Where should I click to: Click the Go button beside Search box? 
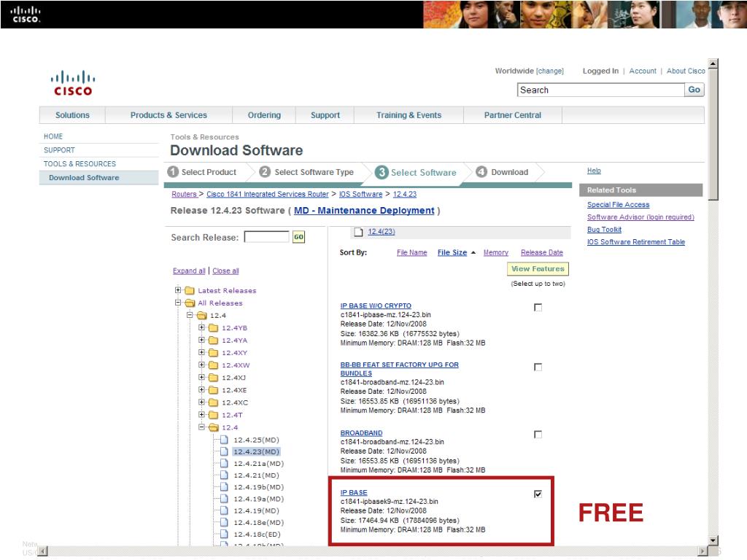(694, 90)
